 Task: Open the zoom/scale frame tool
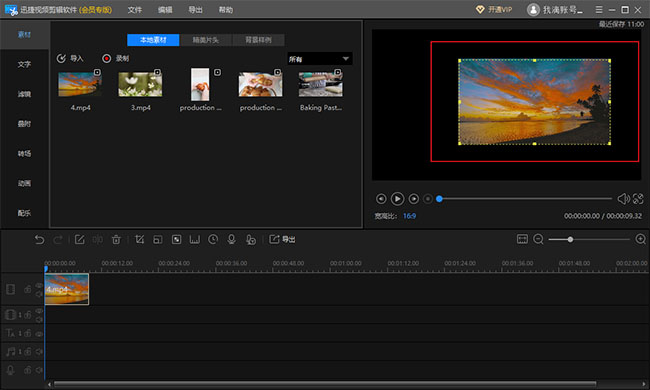pyautogui.click(x=158, y=240)
